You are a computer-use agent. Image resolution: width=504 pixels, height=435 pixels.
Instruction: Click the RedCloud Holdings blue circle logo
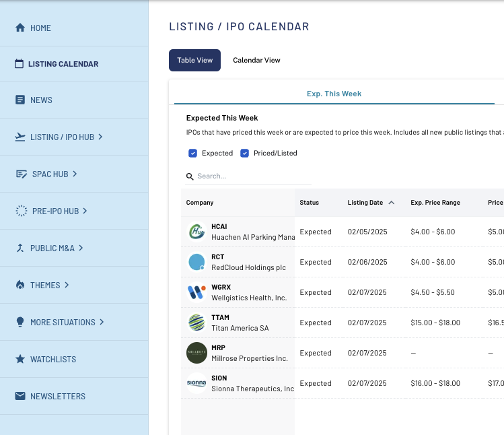pyautogui.click(x=196, y=262)
